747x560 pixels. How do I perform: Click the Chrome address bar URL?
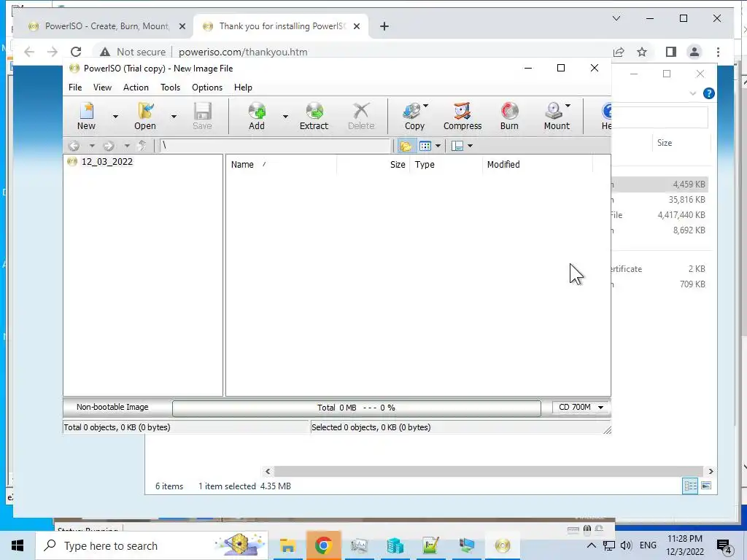pyautogui.click(x=243, y=52)
